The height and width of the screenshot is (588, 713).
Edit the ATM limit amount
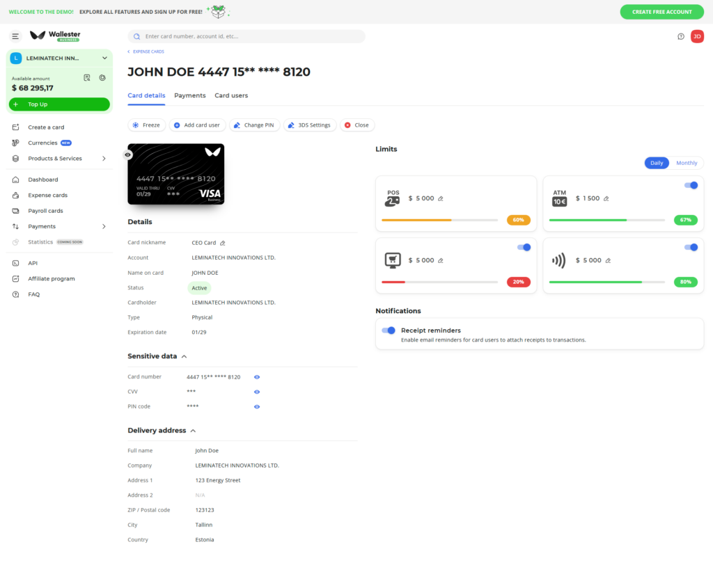click(606, 198)
